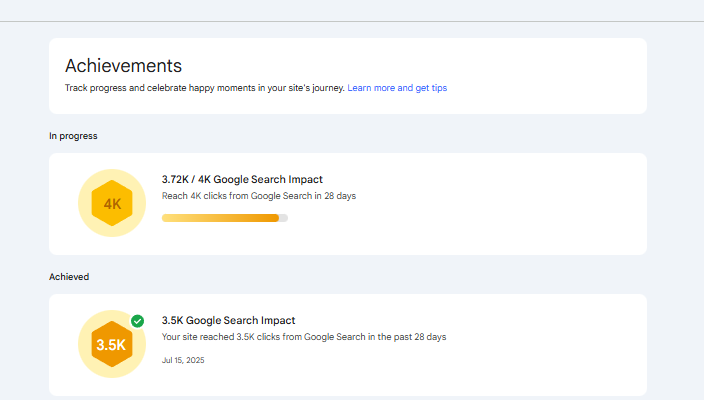Click "Track progress and celebrate happy moments" subtitle

pos(204,88)
